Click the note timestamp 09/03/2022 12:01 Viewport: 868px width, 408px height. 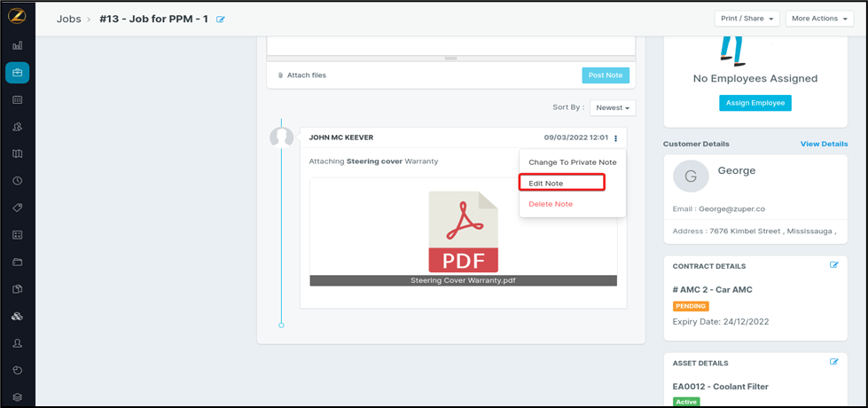(575, 137)
